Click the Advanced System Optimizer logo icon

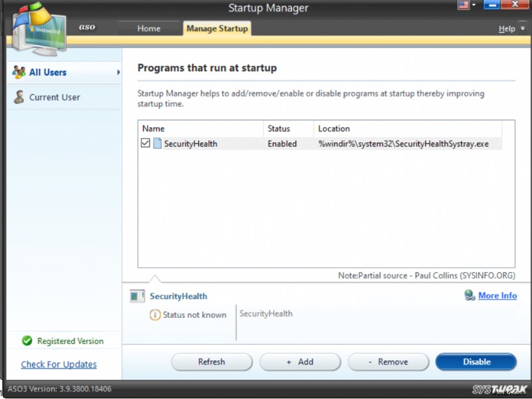click(39, 29)
